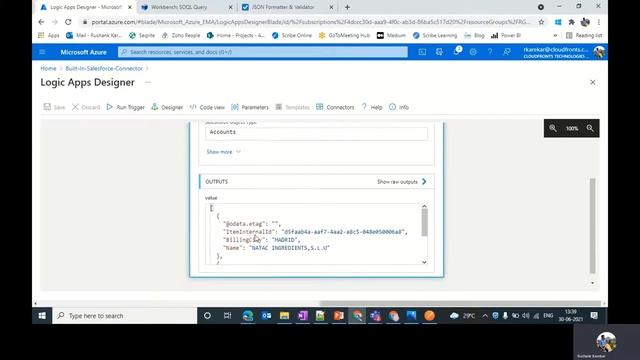Click the designer canvas vertical scrollbar thumb
640x360 pixels.
(593, 225)
